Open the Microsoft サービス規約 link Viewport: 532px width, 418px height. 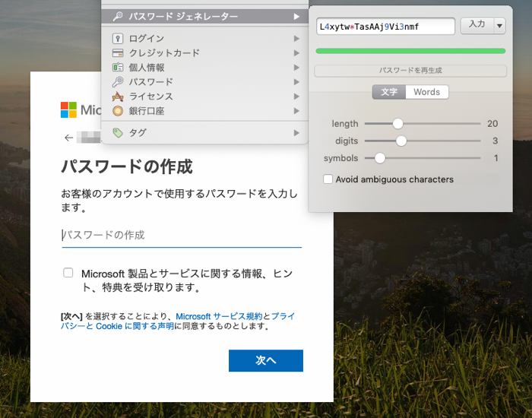(x=219, y=316)
